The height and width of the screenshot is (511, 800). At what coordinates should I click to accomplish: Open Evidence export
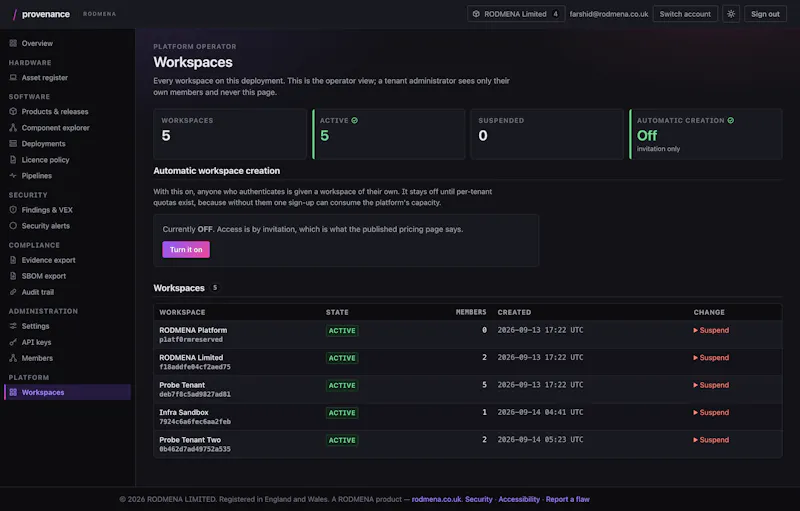[x=67, y=260]
